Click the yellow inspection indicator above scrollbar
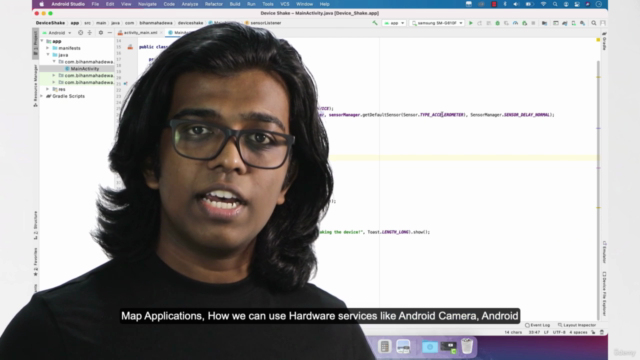Image resolution: width=640 pixels, height=360 pixels. tap(598, 40)
